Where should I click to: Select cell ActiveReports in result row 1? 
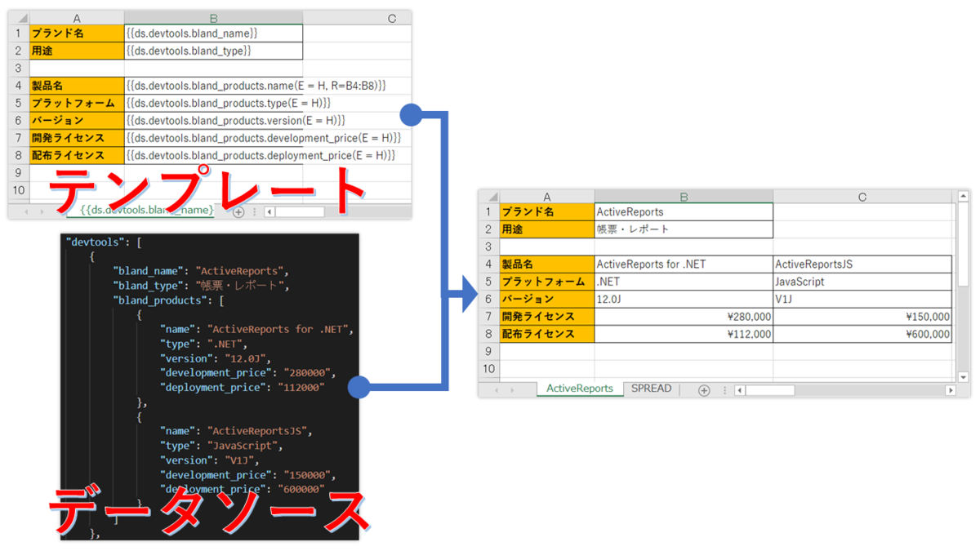[x=684, y=212]
